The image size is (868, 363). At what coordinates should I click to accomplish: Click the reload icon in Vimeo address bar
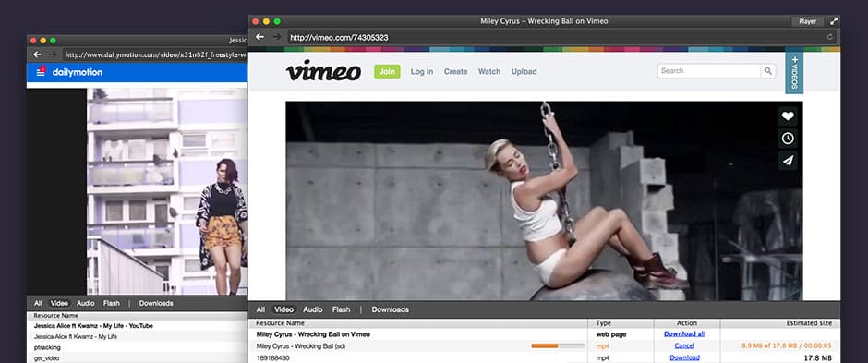click(830, 37)
